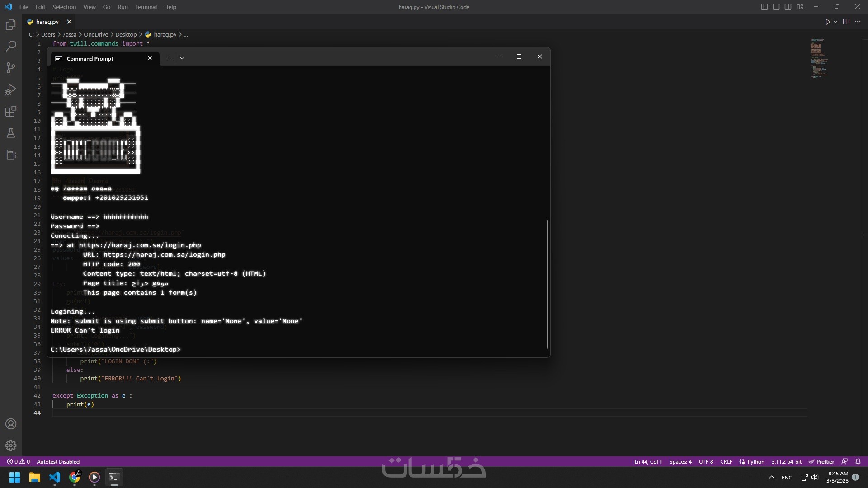
Task: Open the Extensions view
Action: pyautogui.click(x=11, y=111)
